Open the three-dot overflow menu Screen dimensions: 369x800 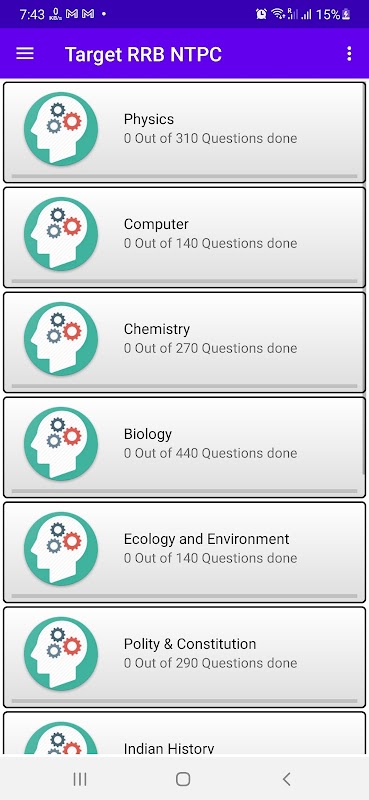349,54
